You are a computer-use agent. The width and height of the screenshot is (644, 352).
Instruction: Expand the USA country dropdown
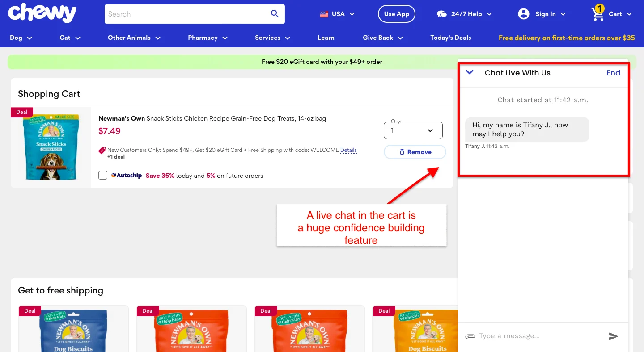click(x=352, y=14)
